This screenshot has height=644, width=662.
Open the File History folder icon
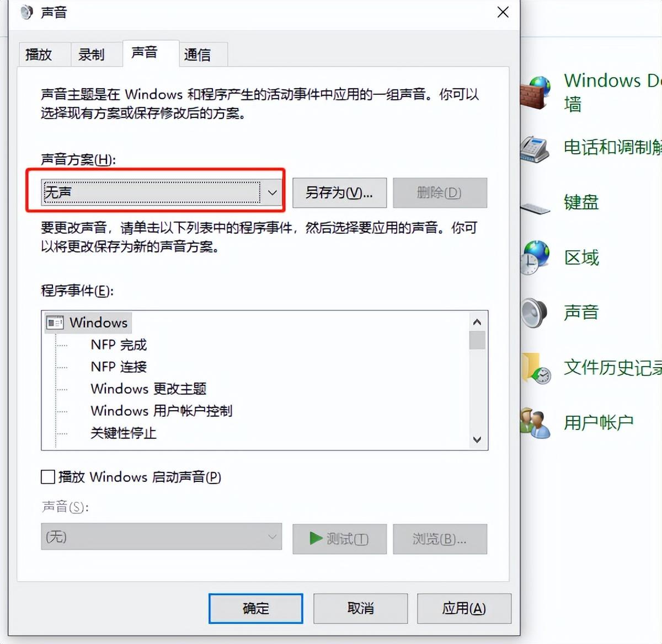pos(536,368)
